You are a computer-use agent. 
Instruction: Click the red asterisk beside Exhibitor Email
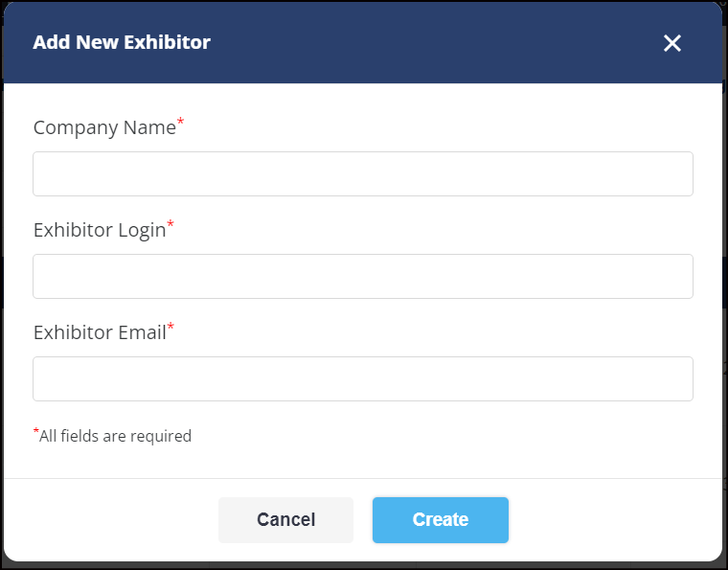(171, 327)
